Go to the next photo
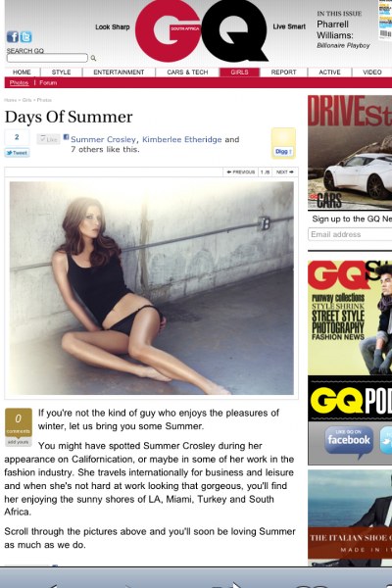The image size is (392, 588). coord(285,171)
